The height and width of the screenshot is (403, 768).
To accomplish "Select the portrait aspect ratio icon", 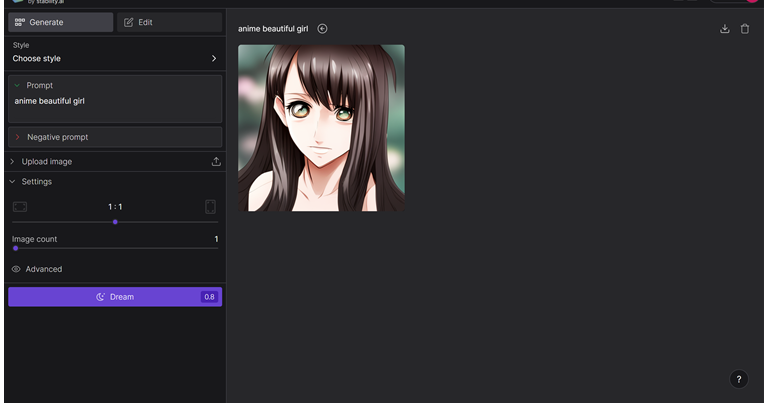I will tap(211, 207).
